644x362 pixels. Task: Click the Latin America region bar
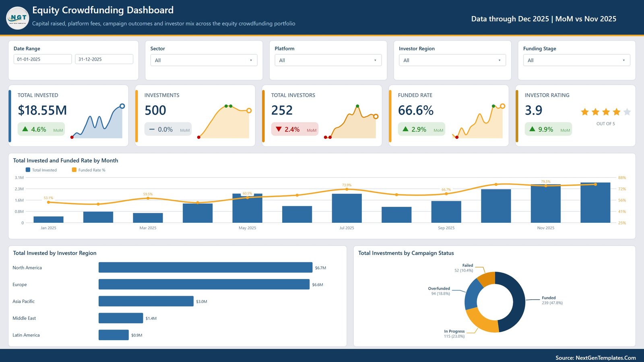pos(114,335)
